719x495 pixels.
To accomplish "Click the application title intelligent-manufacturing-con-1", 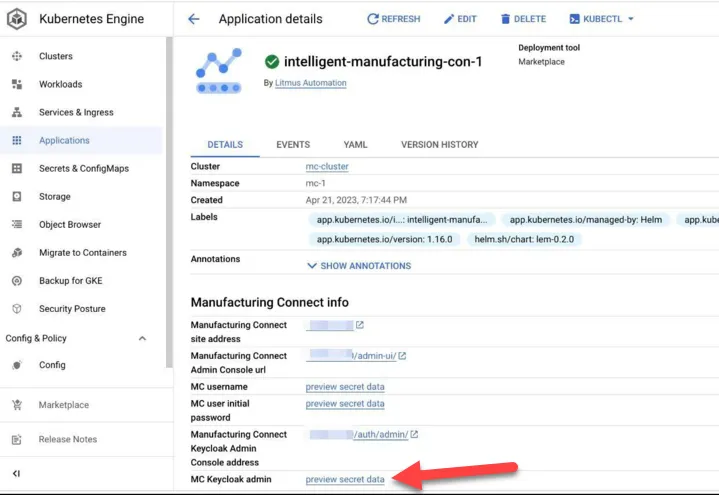I will (383, 61).
